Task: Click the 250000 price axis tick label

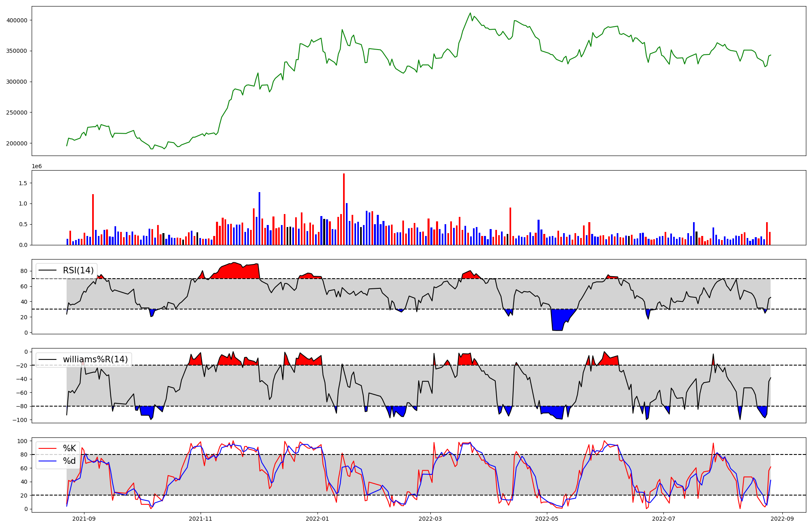Action: 17,113
